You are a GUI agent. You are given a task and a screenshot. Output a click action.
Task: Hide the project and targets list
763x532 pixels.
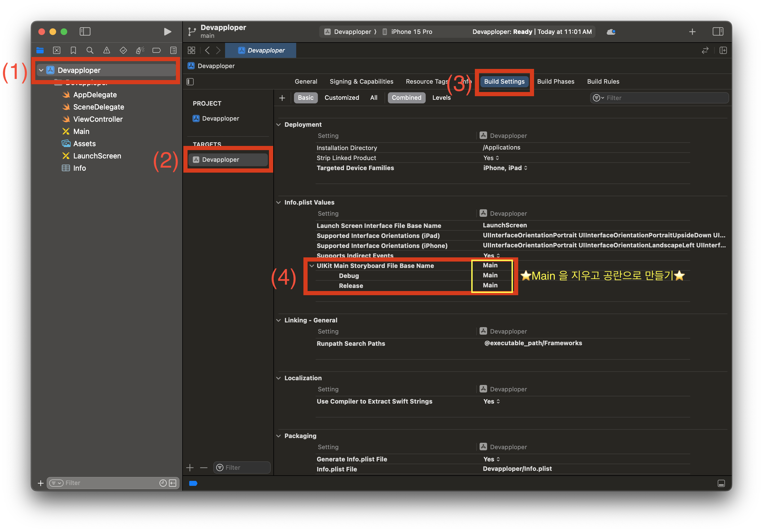coord(190,81)
